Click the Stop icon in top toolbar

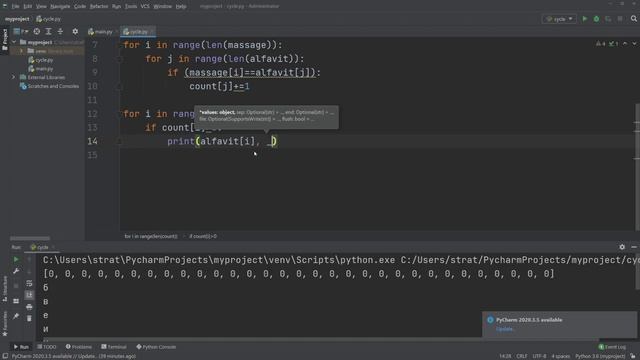point(620,19)
